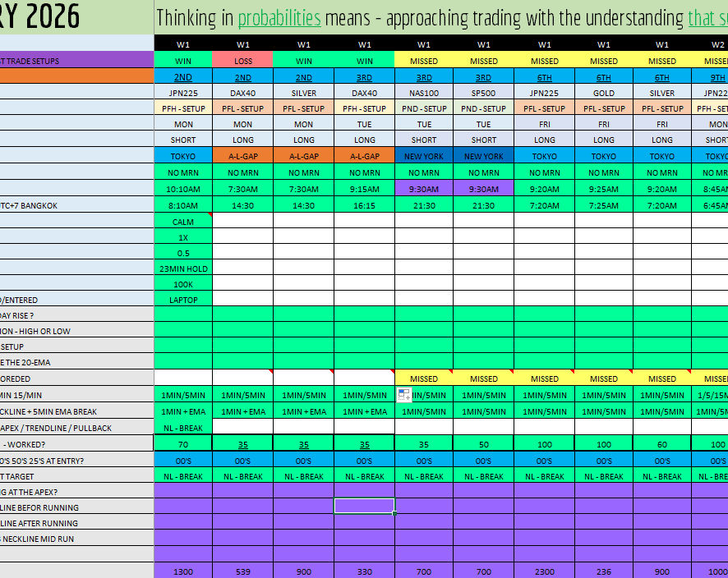Click the 9:30AM cell in the SP500 column
Screen dimensions: 728x578
pyautogui.click(x=483, y=189)
